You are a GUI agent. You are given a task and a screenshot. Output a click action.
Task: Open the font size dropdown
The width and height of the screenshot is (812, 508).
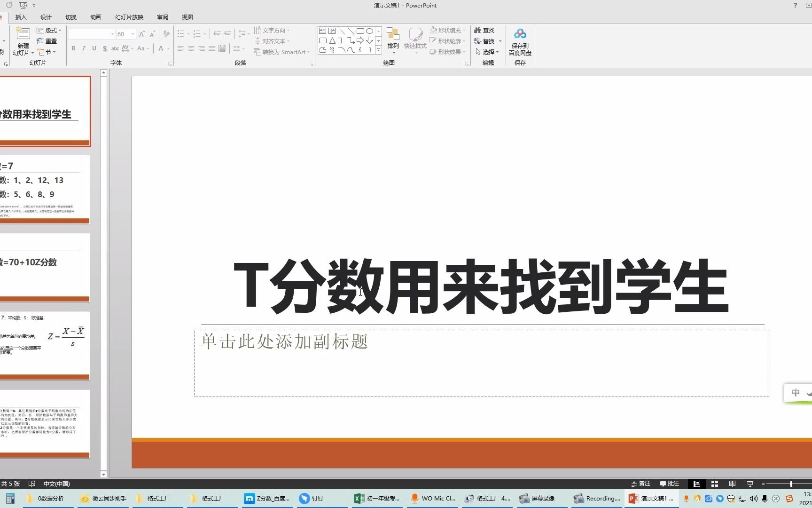point(132,34)
